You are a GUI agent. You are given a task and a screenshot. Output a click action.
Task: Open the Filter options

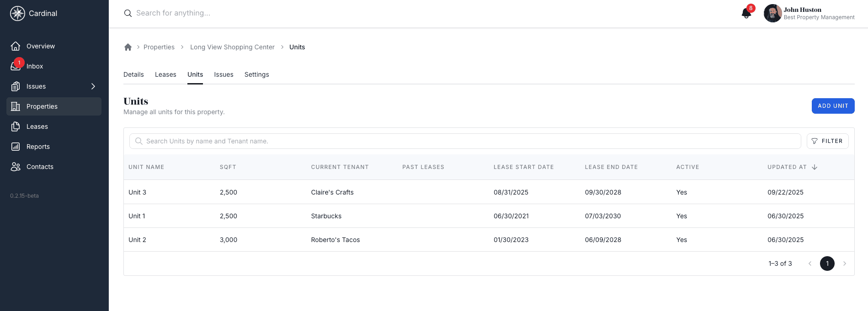click(x=827, y=141)
